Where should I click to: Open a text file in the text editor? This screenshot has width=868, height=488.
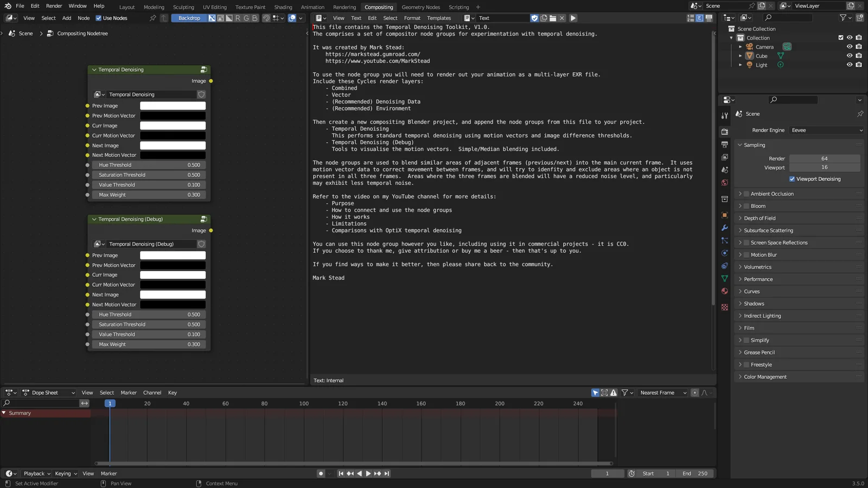553,18
